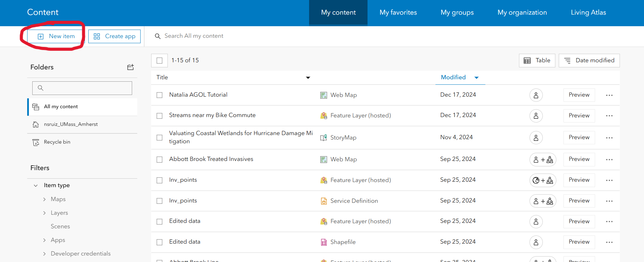Open more options for Inv_points Service Definition
The width and height of the screenshot is (644, 262).
[x=609, y=201]
